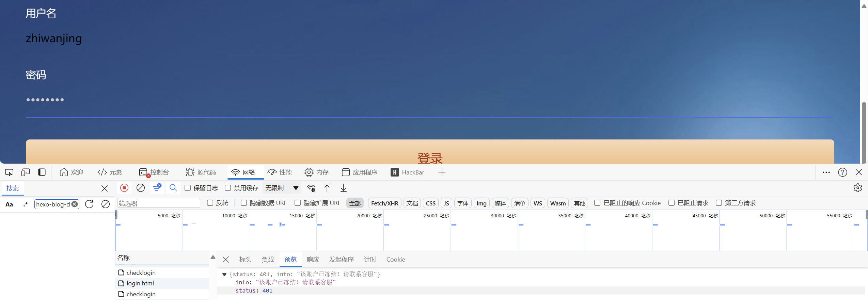Image resolution: width=868 pixels, height=300 pixels.
Task: Switch to the 元素 tab
Action: [x=110, y=172]
